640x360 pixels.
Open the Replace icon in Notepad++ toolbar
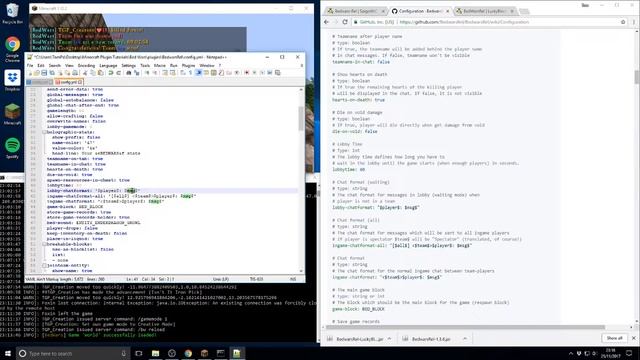click(x=137, y=73)
